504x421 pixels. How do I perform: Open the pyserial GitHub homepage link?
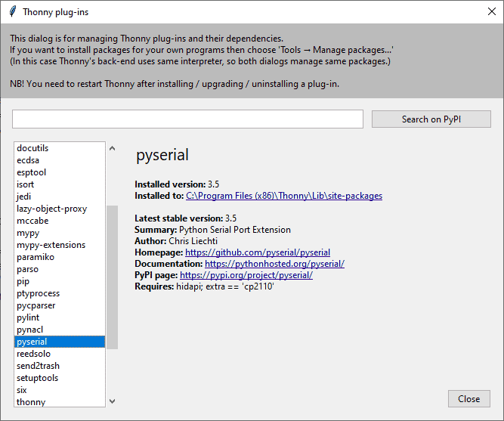[x=258, y=252]
